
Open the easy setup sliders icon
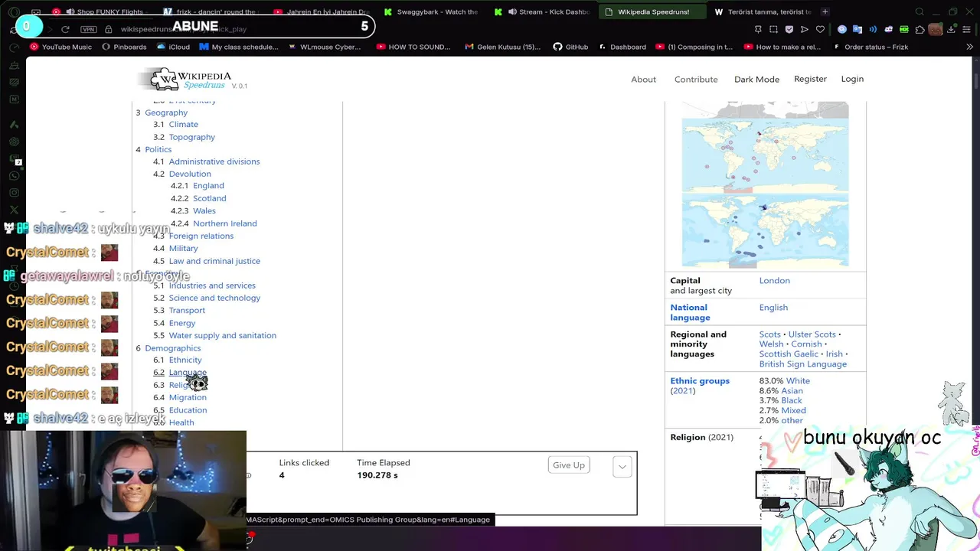pos(967,29)
